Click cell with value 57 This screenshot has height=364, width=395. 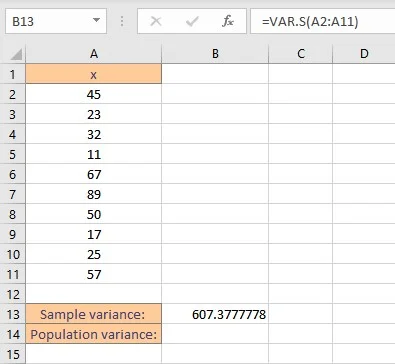coord(94,274)
